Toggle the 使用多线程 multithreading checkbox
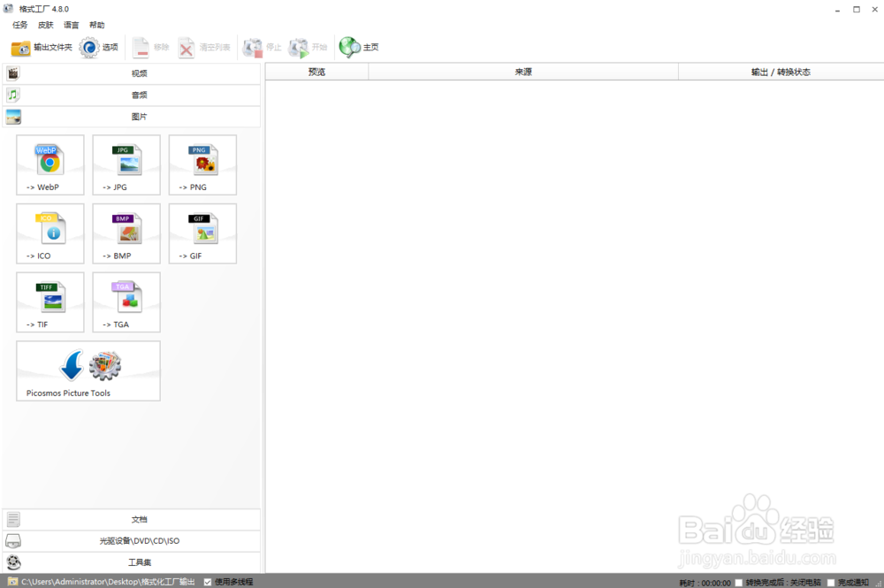 (208, 582)
